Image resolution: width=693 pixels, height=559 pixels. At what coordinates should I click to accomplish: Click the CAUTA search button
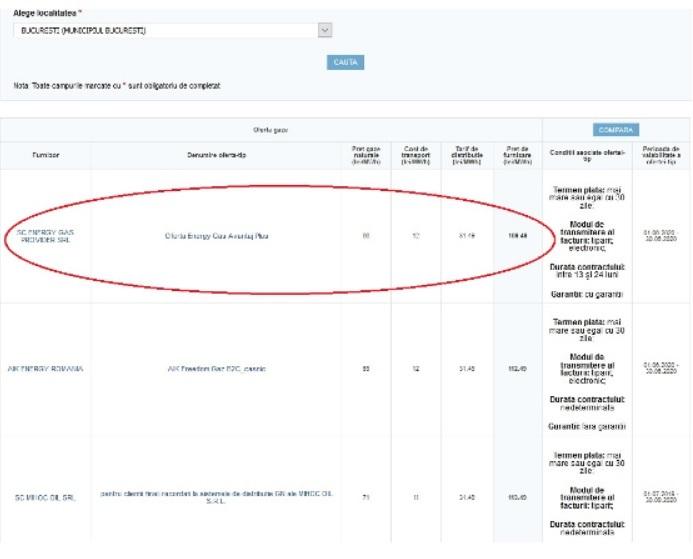tap(345, 63)
